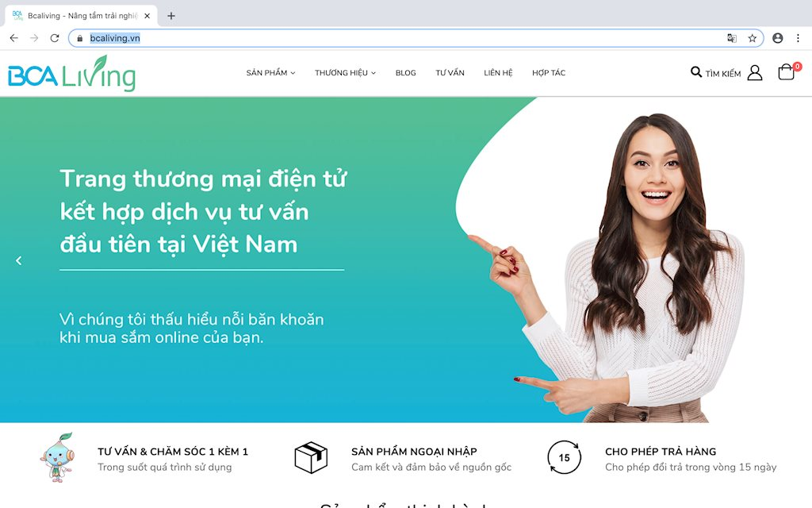This screenshot has height=508, width=812.
Task: Click the imported product box icon
Action: pyautogui.click(x=311, y=457)
